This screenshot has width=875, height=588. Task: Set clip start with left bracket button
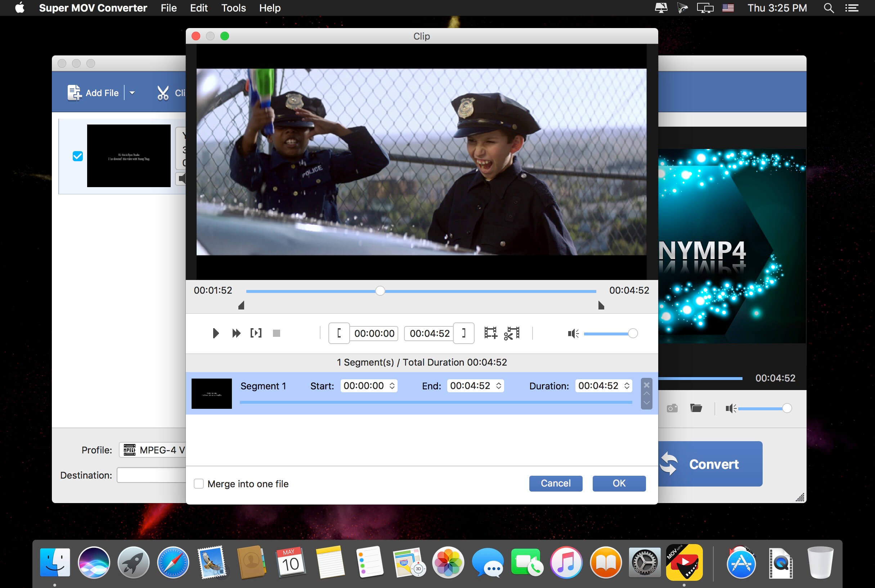[x=339, y=333]
